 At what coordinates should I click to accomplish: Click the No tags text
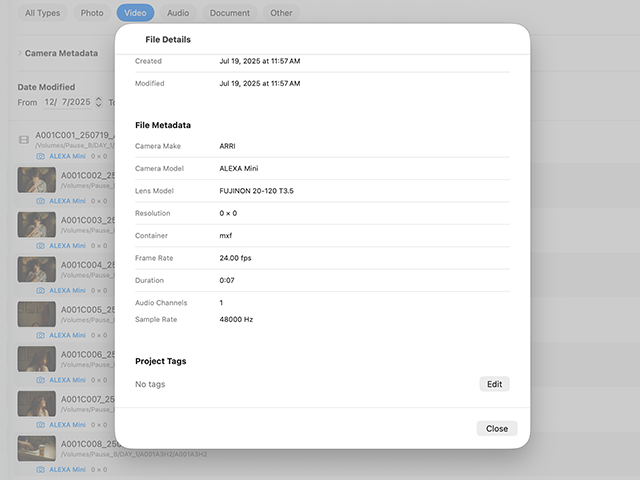pyautogui.click(x=150, y=384)
